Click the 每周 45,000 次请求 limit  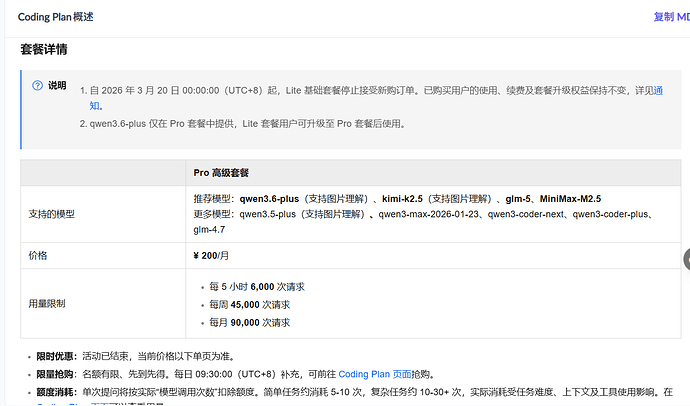click(250, 305)
